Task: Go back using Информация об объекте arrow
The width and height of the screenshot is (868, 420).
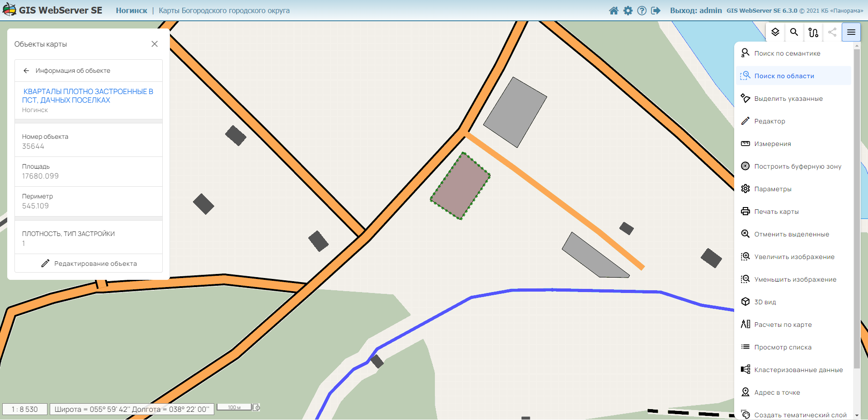Action: [x=26, y=71]
